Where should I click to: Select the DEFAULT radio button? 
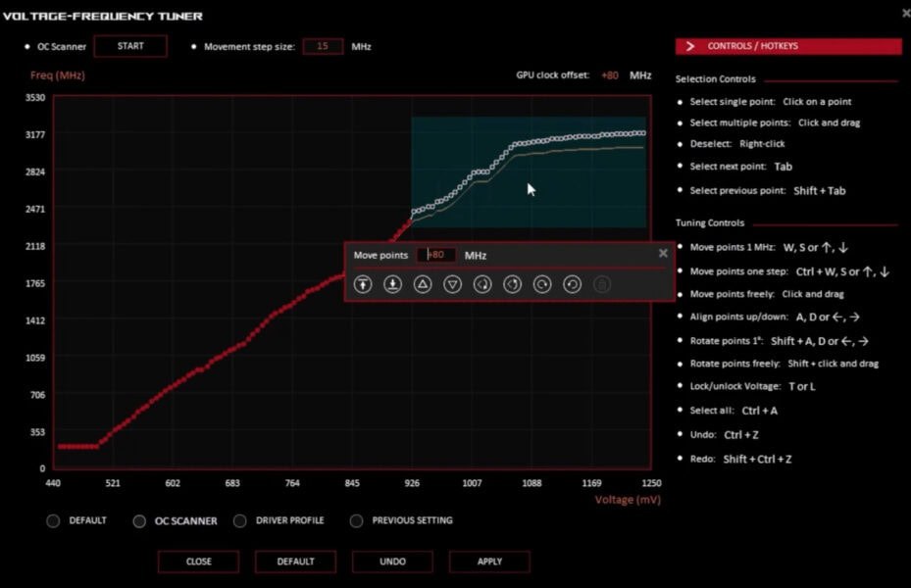53,520
